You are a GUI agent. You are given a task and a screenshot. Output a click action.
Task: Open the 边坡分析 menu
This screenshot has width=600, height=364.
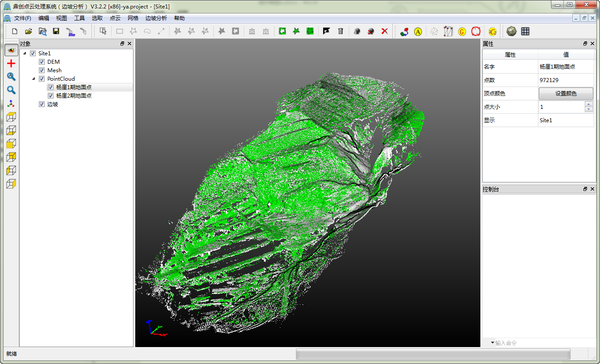point(156,18)
